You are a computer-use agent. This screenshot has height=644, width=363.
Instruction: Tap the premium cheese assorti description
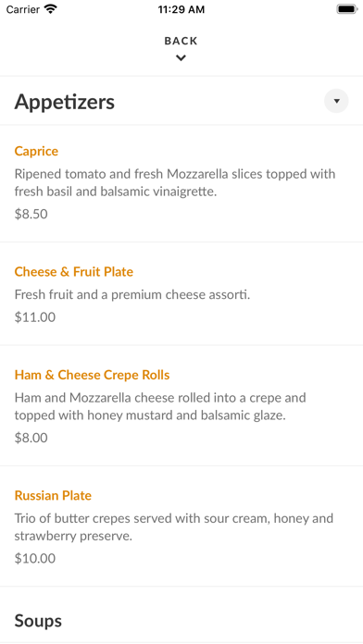tap(132, 294)
